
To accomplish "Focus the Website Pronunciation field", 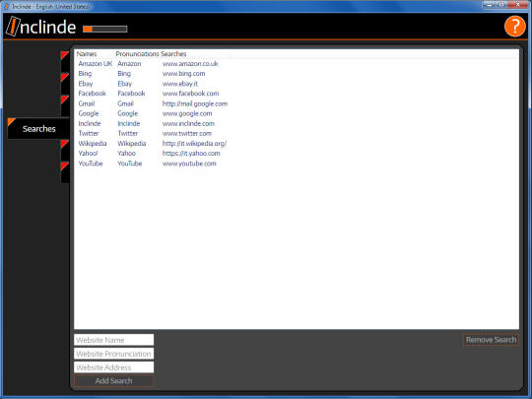I will click(x=113, y=354).
